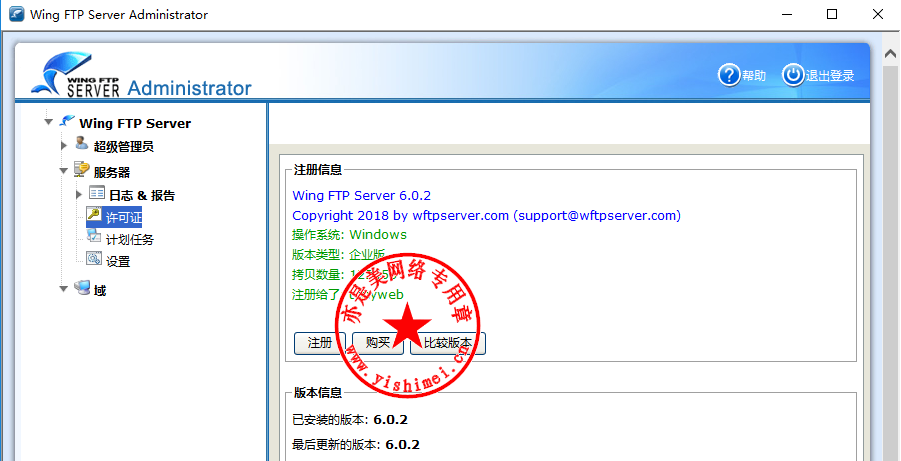Collapse the 域 node
This screenshot has width=901, height=461.
click(x=63, y=289)
